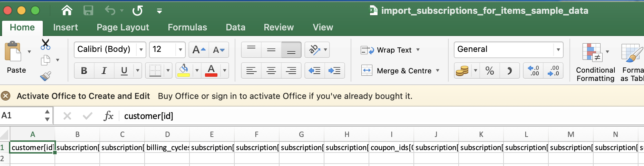The image size is (644, 166).
Task: Open the Data ribbon tab
Action: click(236, 27)
